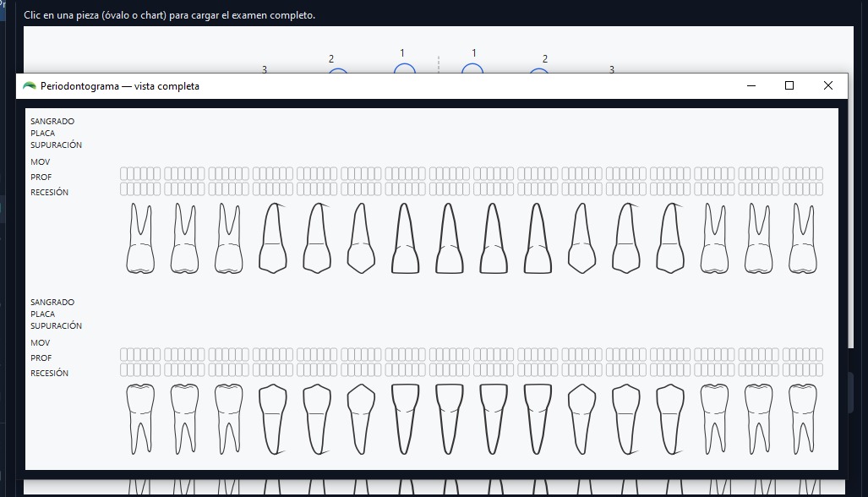Click the PLACA label in the upper arch section

[42, 133]
